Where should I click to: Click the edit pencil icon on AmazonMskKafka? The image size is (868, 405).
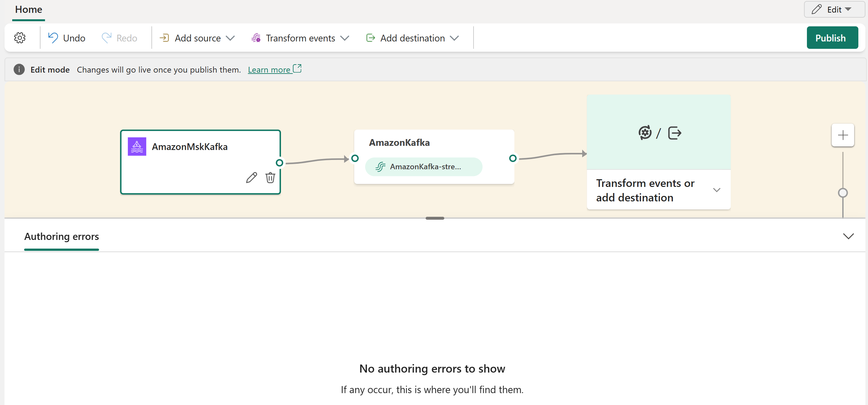[x=251, y=178]
